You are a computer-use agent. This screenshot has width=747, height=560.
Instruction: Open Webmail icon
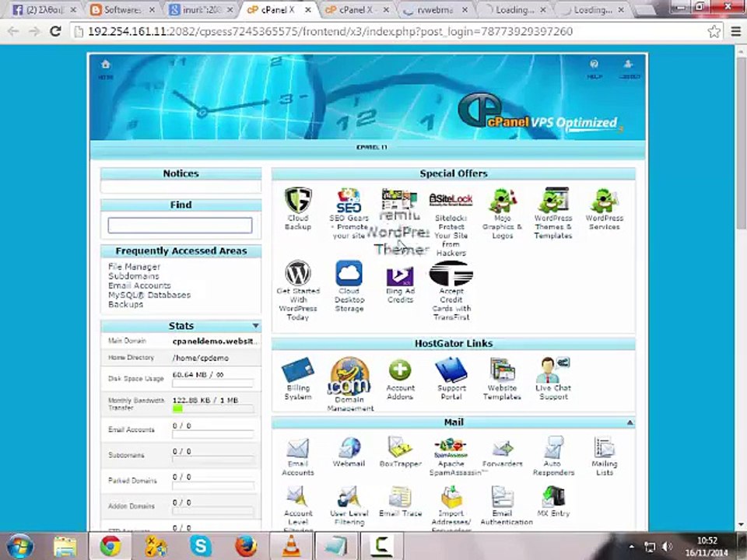pyautogui.click(x=349, y=448)
